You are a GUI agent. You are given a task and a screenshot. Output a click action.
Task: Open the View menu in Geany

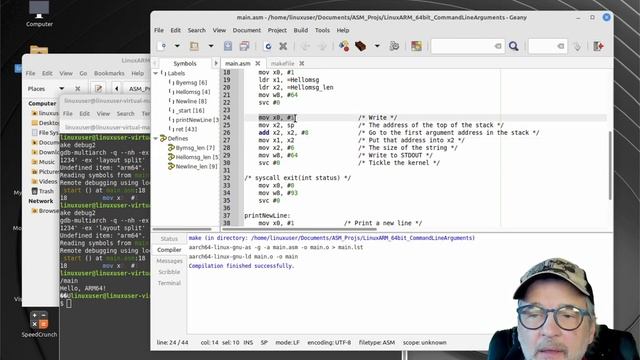(x=219, y=30)
